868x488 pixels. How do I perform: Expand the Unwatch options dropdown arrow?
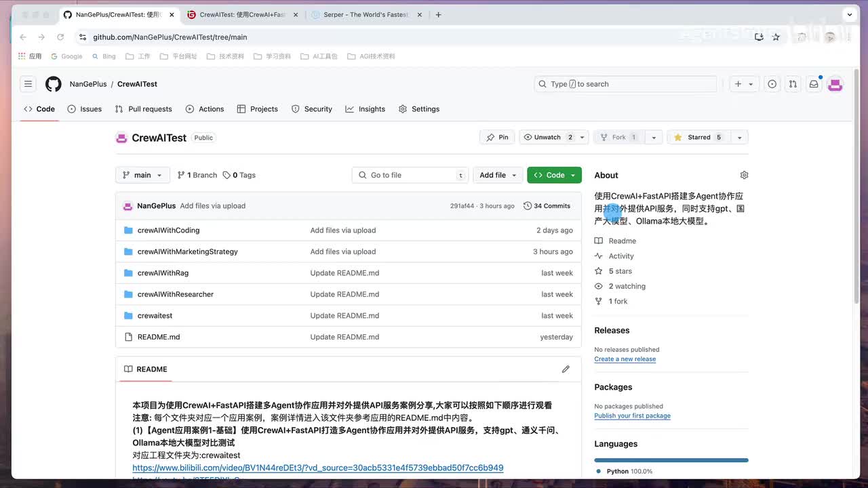click(582, 137)
